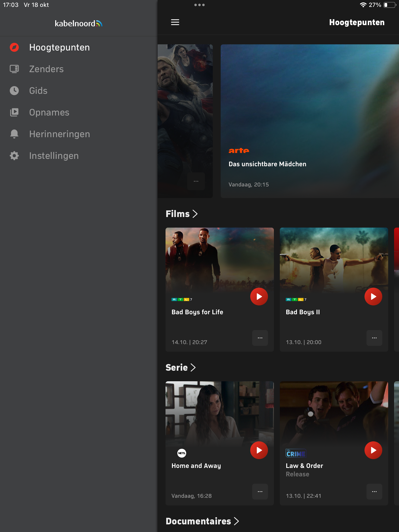Expand the Documentaires section chevron
Image resolution: width=399 pixels, height=532 pixels.
click(x=236, y=521)
